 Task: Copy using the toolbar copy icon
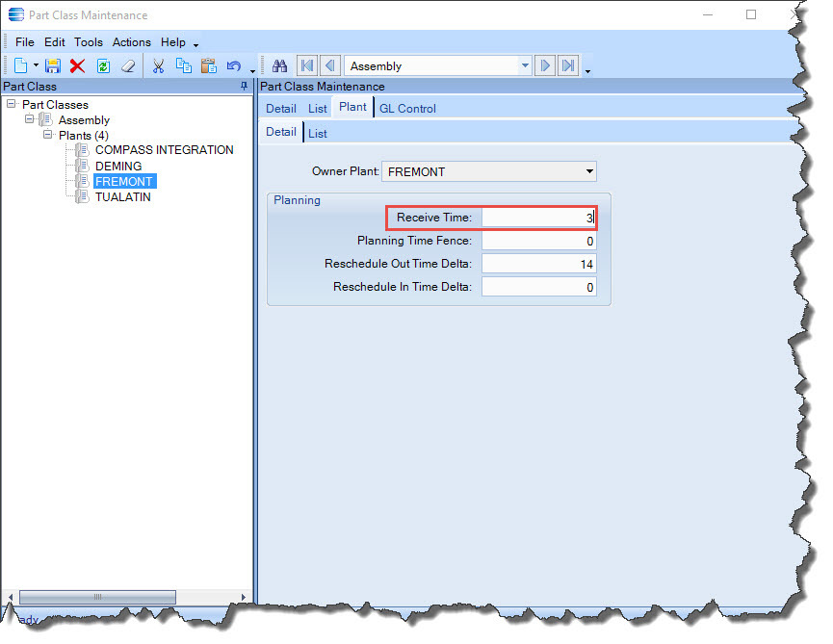pyautogui.click(x=184, y=65)
